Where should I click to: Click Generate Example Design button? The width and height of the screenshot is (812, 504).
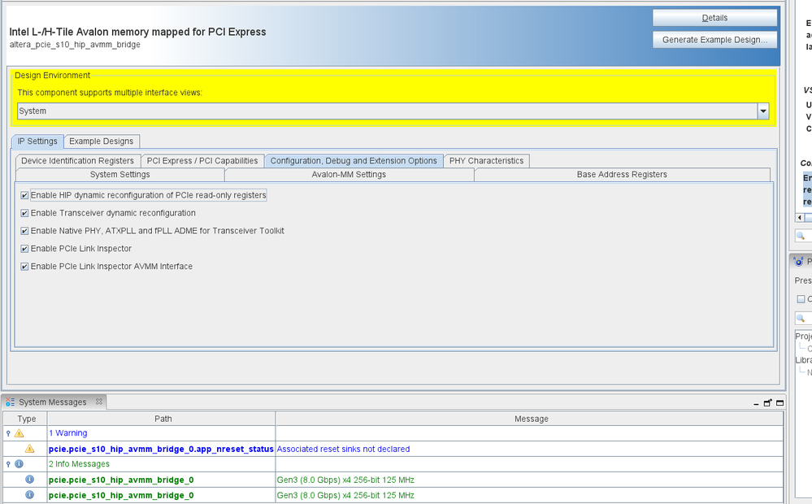714,40
